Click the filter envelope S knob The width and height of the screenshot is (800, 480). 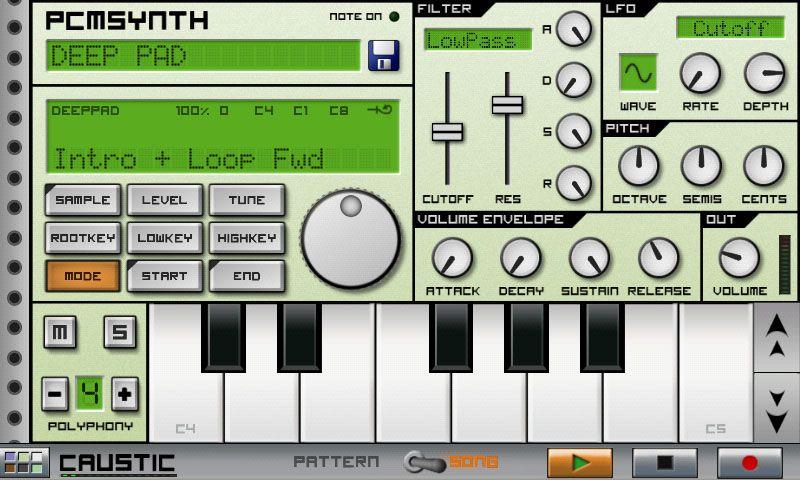[573, 131]
